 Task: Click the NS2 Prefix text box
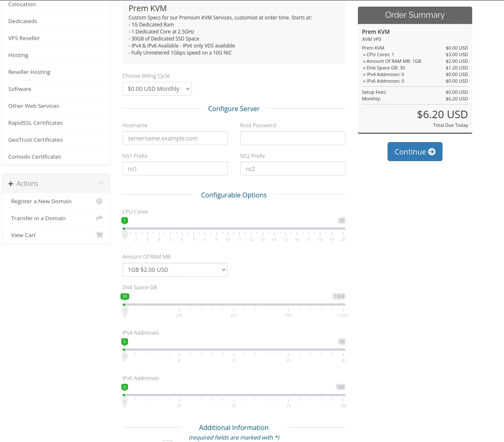click(x=292, y=169)
